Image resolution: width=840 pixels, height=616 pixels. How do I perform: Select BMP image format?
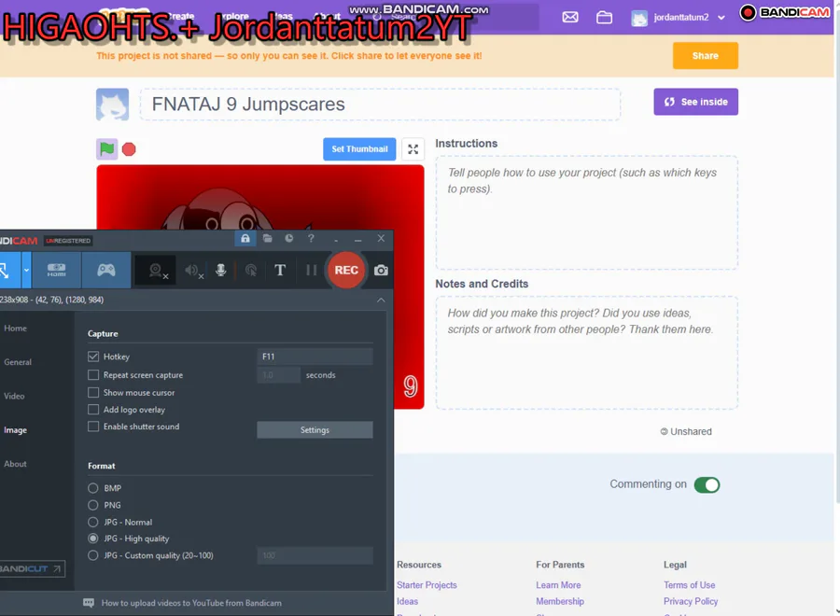pos(93,488)
